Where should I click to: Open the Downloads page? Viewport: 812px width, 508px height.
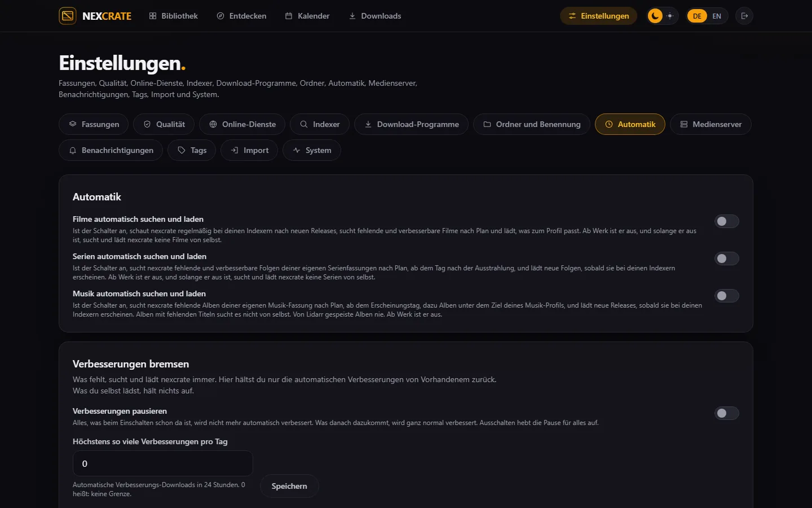(375, 16)
